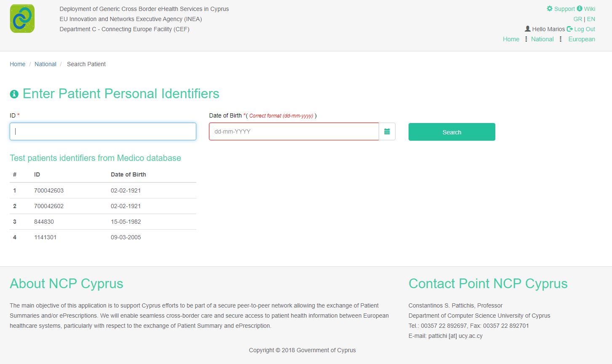The image size is (612, 364).
Task: Click the Wiki info icon
Action: (x=580, y=9)
